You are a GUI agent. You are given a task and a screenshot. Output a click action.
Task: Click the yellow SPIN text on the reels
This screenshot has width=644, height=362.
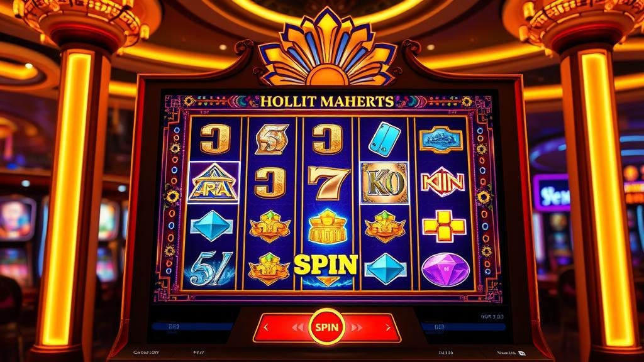click(x=326, y=265)
